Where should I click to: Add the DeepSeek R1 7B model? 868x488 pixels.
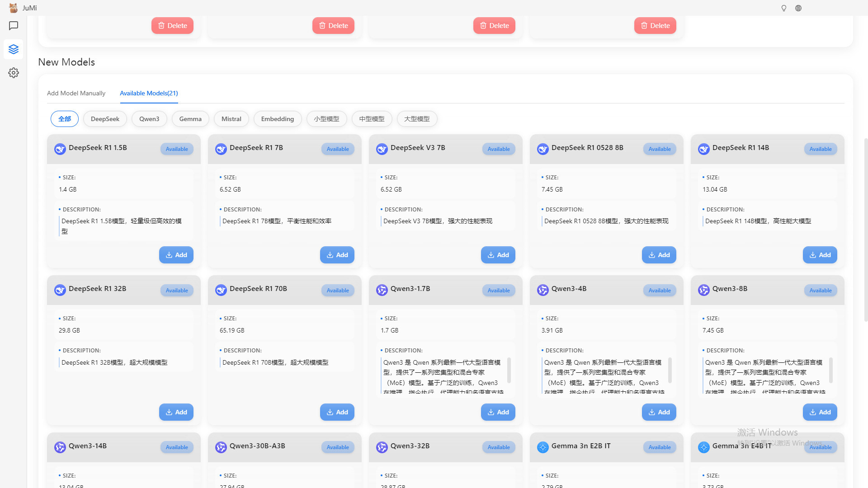pyautogui.click(x=337, y=254)
